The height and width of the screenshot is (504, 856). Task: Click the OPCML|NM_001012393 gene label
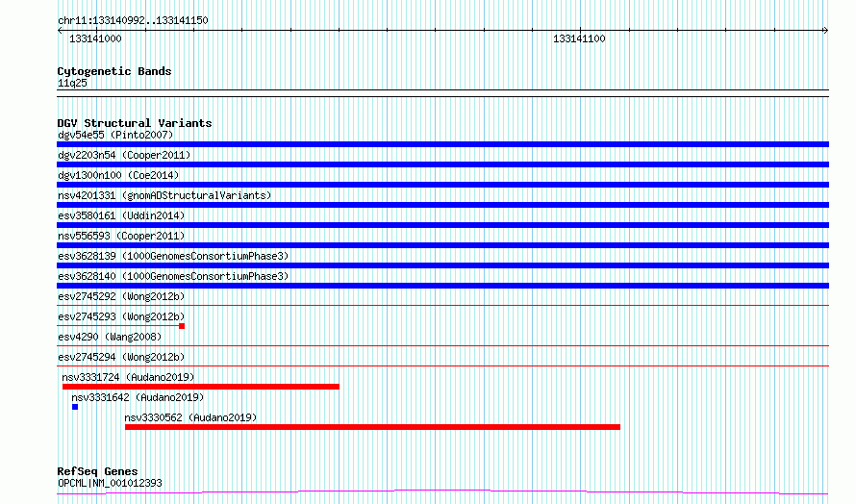110,483
